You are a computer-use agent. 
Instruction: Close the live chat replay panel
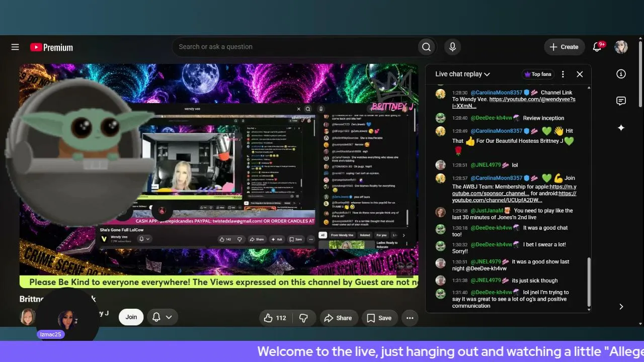[x=580, y=74]
